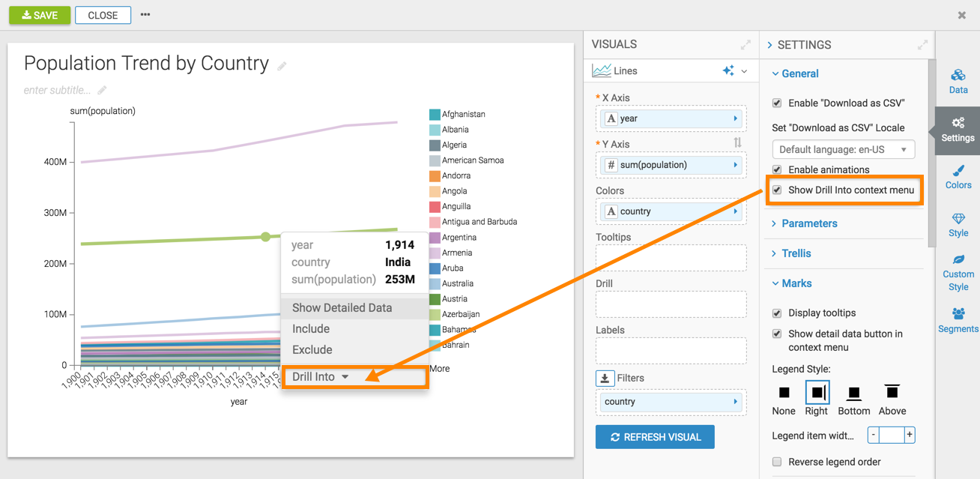Select Exclude from the context menu
Viewport: 980px width, 479px height.
[x=312, y=350]
